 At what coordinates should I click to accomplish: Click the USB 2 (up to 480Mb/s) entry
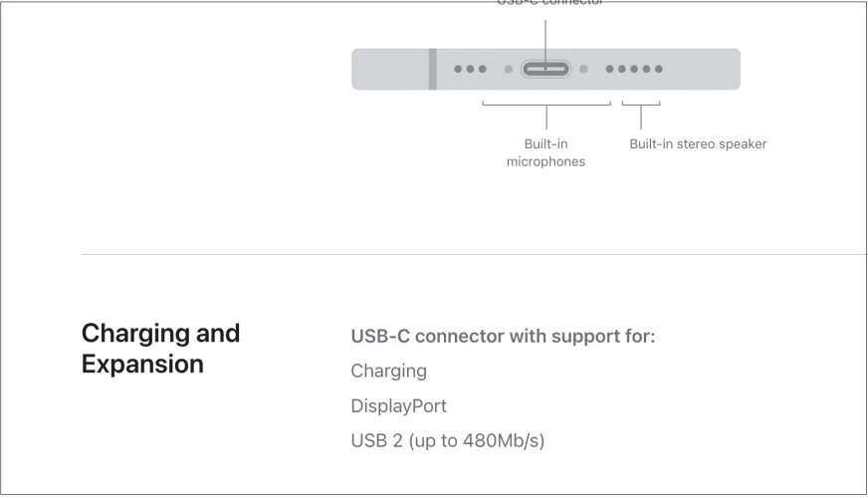(x=448, y=440)
